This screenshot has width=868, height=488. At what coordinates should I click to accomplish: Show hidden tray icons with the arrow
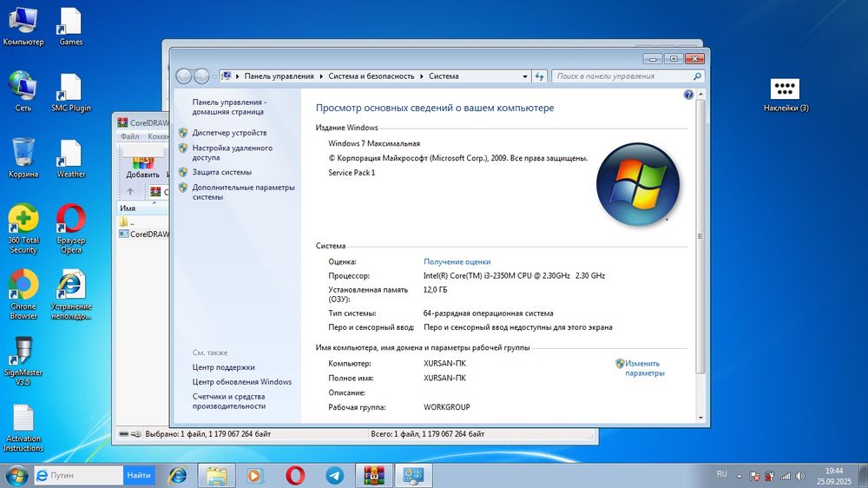739,476
